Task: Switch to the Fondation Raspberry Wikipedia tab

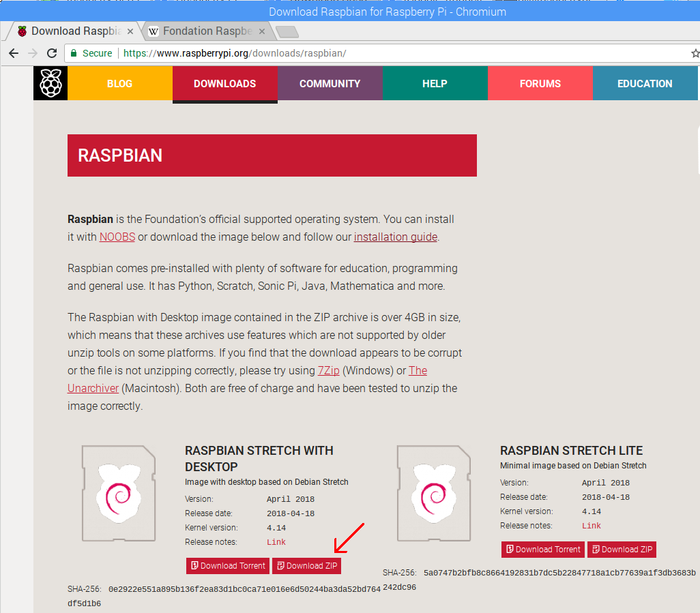Action: (207, 31)
